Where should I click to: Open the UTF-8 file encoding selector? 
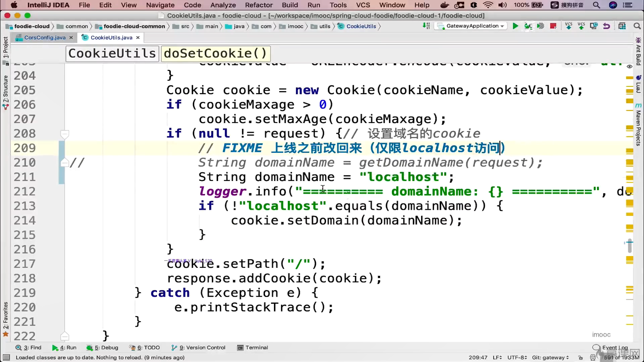pyautogui.click(x=517, y=358)
